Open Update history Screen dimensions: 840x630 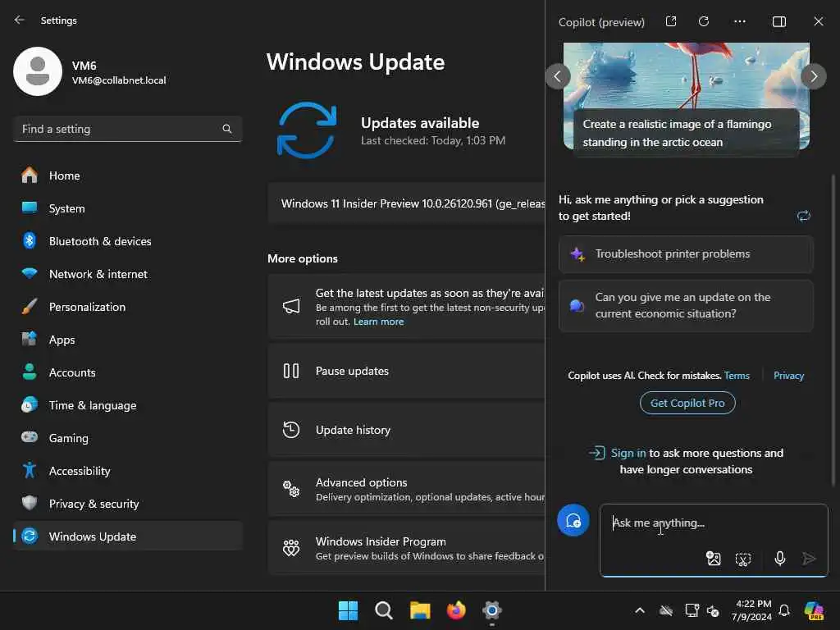click(x=407, y=430)
